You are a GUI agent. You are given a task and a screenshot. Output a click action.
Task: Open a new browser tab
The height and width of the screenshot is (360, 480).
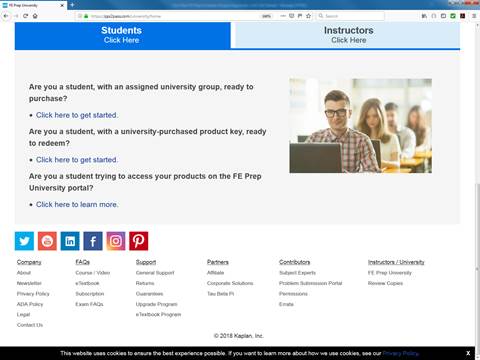[72, 5]
